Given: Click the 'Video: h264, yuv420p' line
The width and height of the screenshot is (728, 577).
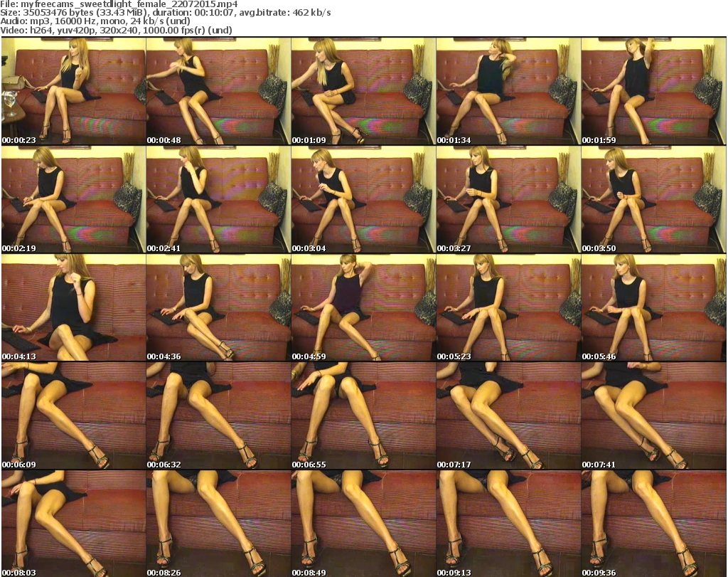Looking at the screenshot, I should click(x=116, y=30).
